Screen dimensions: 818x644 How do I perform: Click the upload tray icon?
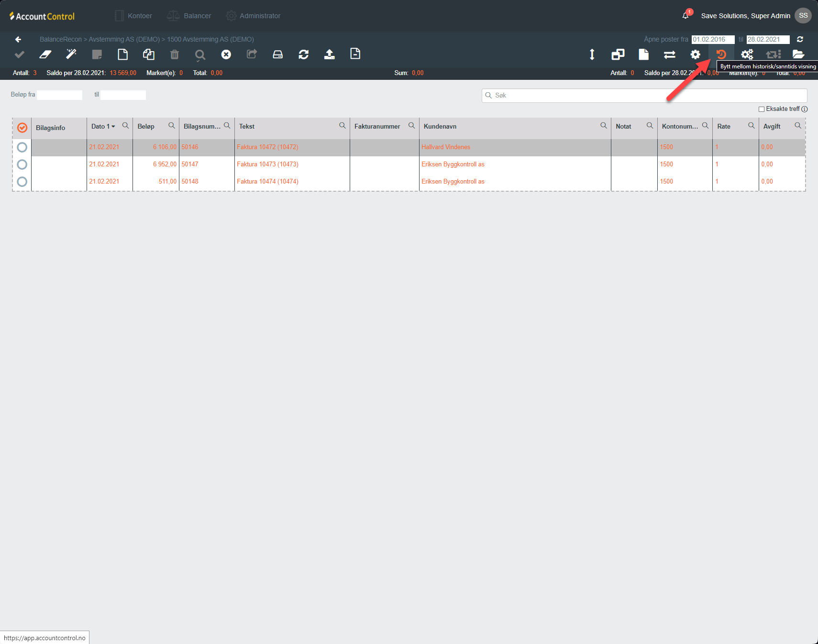[329, 55]
